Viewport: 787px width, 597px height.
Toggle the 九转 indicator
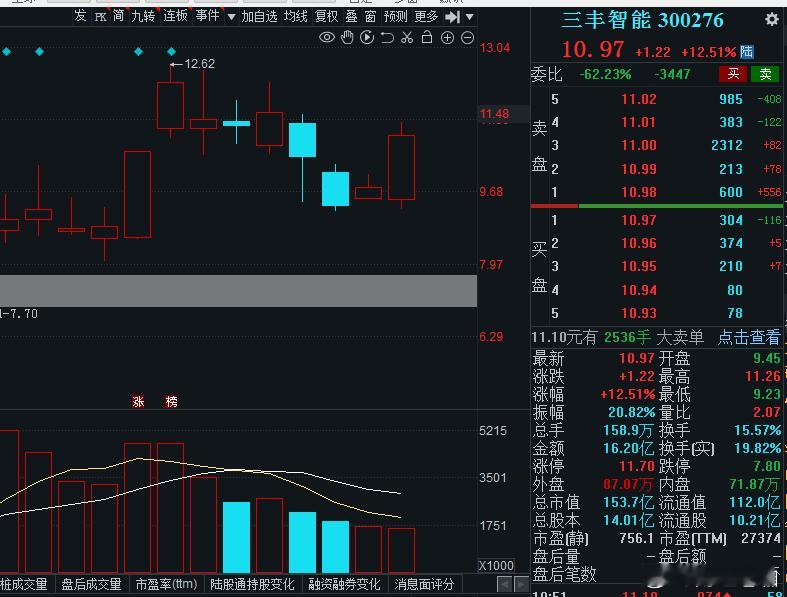(143, 16)
